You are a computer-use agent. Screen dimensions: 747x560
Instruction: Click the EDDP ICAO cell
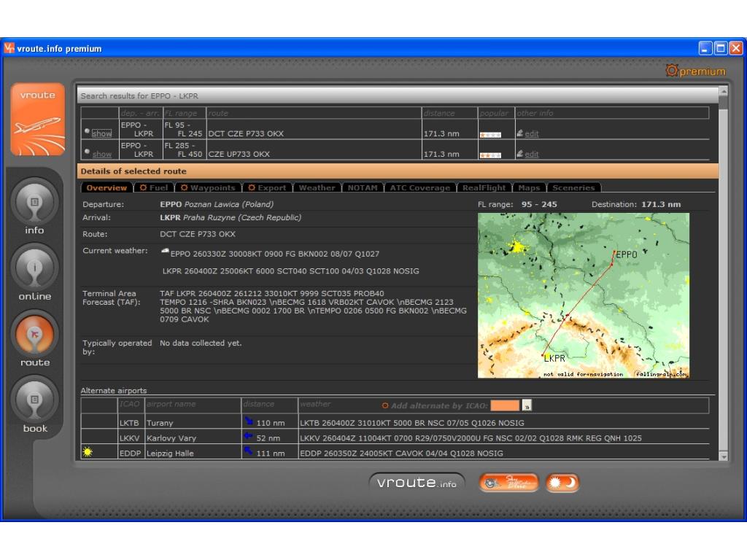click(x=130, y=454)
